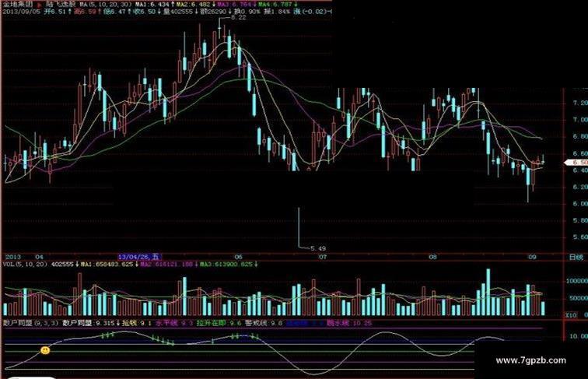Click the 警戒线 9.8 label
Screen dimensions: 588x379
pos(263,323)
